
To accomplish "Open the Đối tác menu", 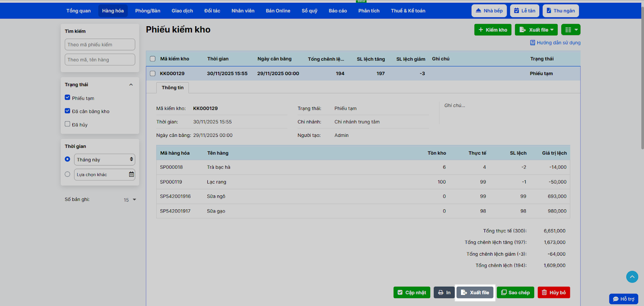I will (212, 11).
